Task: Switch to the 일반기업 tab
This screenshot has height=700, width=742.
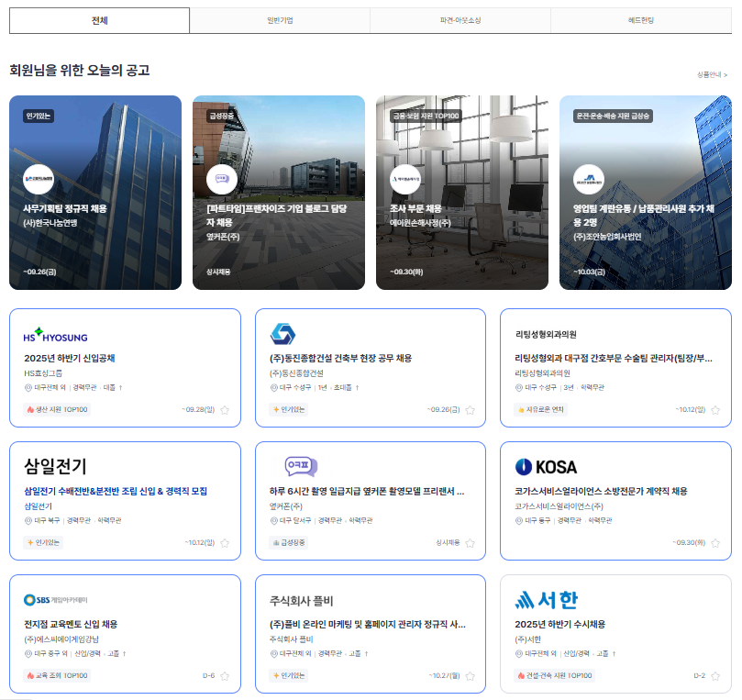Action: [279, 20]
